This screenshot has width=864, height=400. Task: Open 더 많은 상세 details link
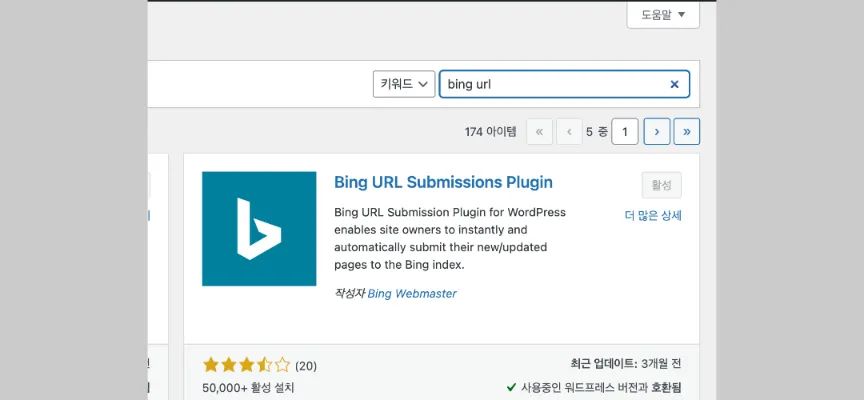coord(653,215)
